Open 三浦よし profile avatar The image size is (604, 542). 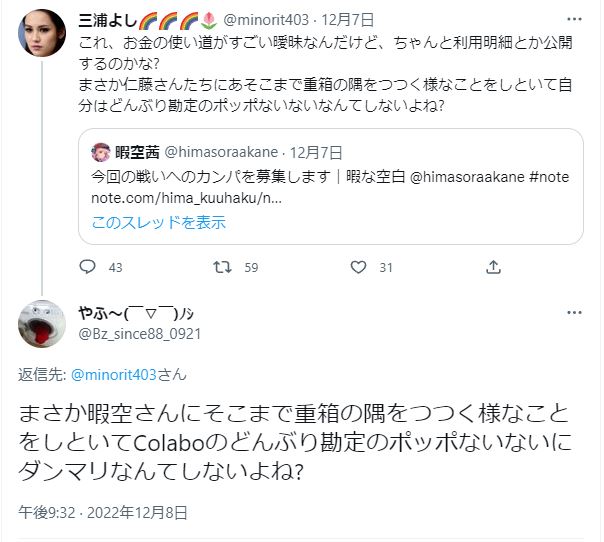[x=41, y=37]
